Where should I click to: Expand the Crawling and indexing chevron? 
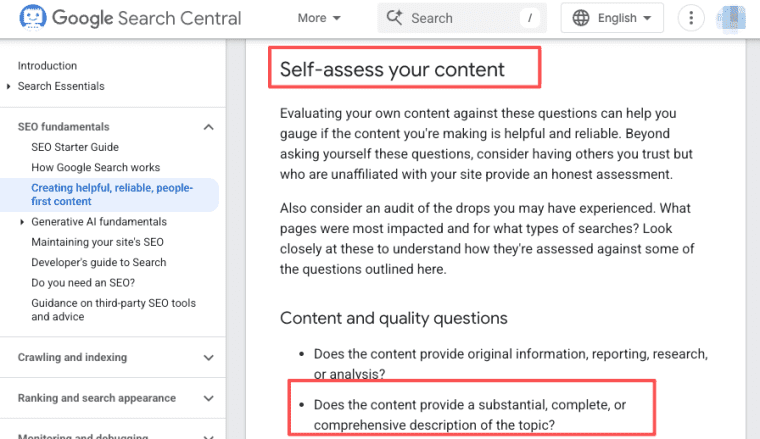click(208, 358)
